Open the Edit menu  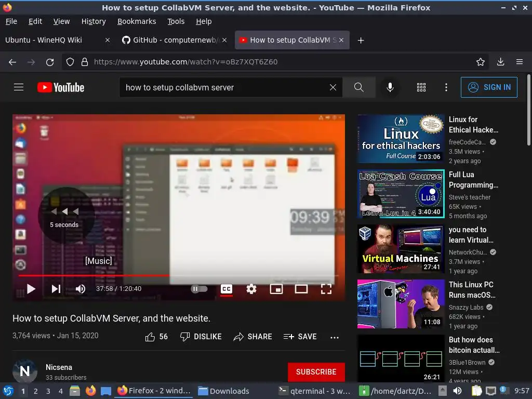coord(35,21)
